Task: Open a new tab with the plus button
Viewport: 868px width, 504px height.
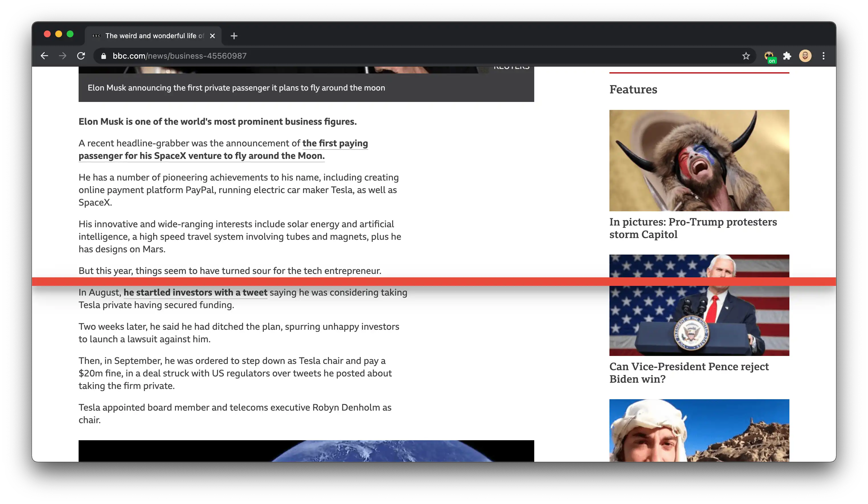Action: [x=234, y=36]
